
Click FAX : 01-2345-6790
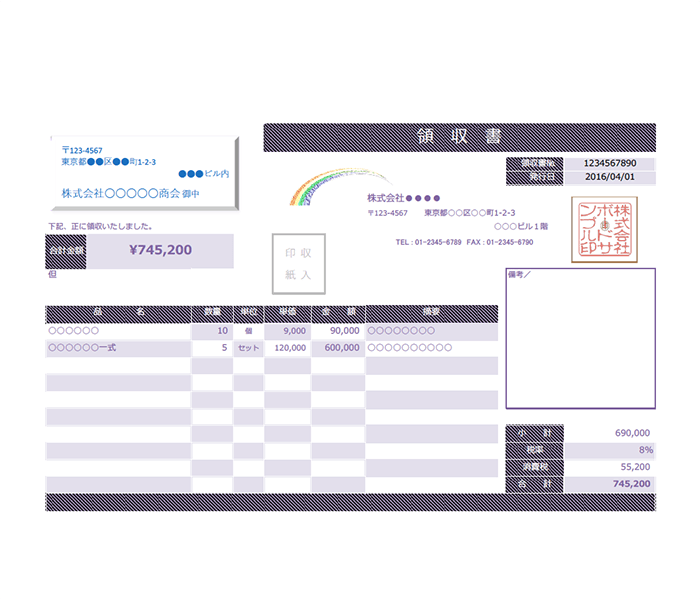click(x=500, y=242)
